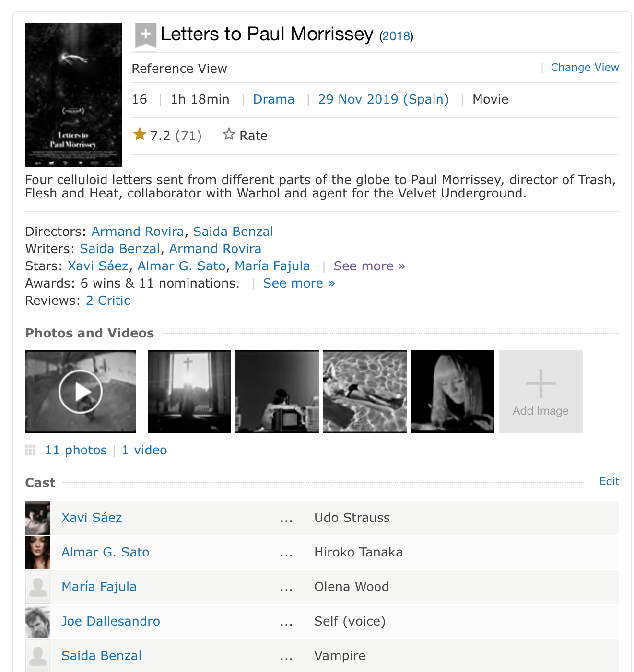The width and height of the screenshot is (634, 672).
Task: Open the 2 Critic reviews link
Action: point(108,301)
